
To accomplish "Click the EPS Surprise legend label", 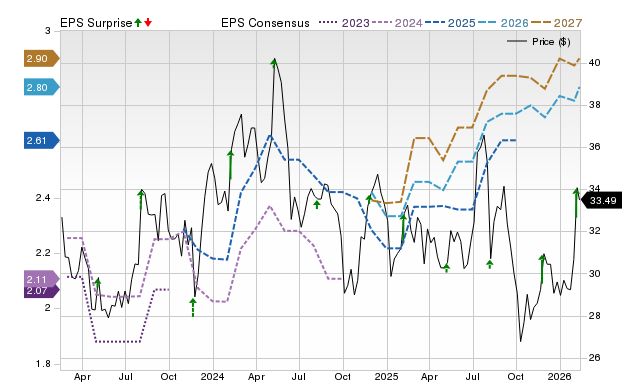I will point(96,23).
